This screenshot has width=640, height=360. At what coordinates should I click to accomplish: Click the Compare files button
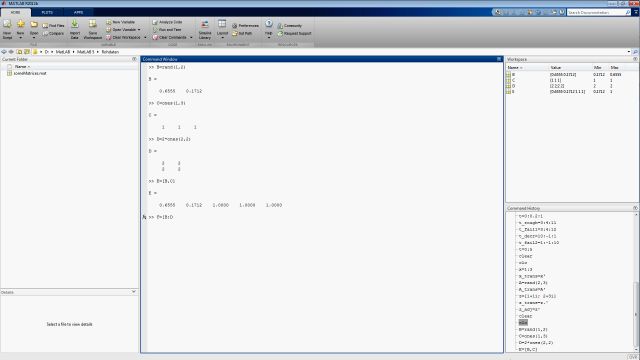pos(53,33)
